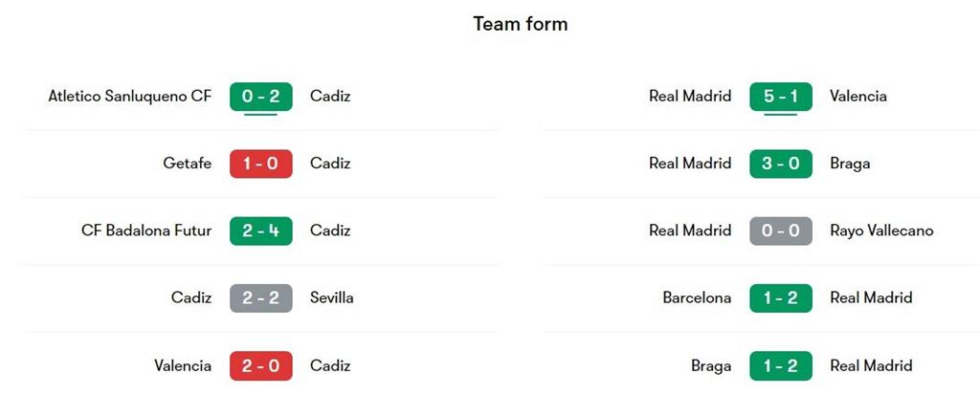Open the 5 - 1 Real Madrid Valencia result
The image size is (980, 396).
pyautogui.click(x=781, y=97)
